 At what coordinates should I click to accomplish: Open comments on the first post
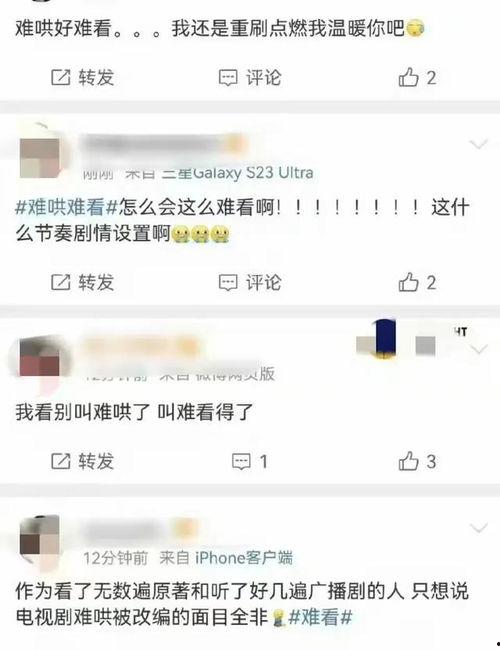[x=250, y=78]
